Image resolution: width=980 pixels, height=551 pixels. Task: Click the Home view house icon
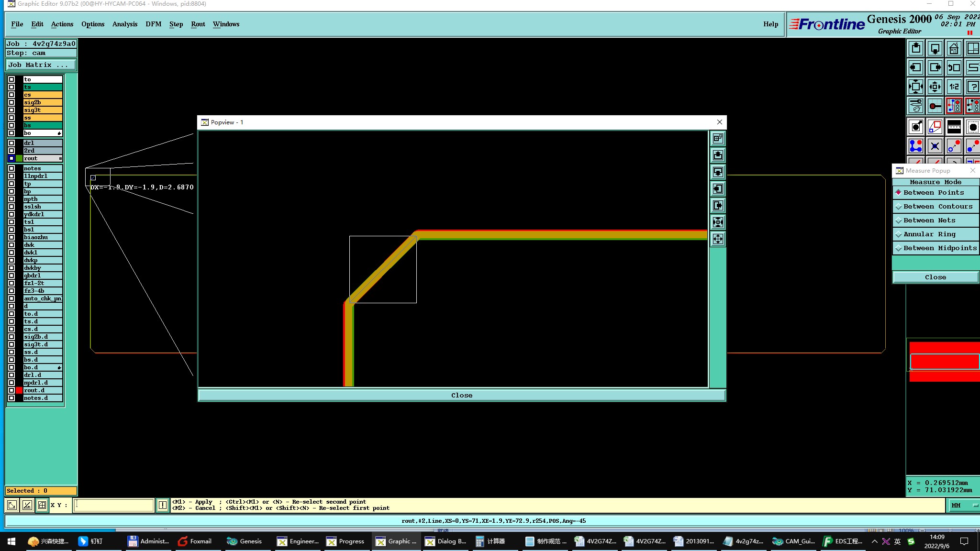point(954,48)
